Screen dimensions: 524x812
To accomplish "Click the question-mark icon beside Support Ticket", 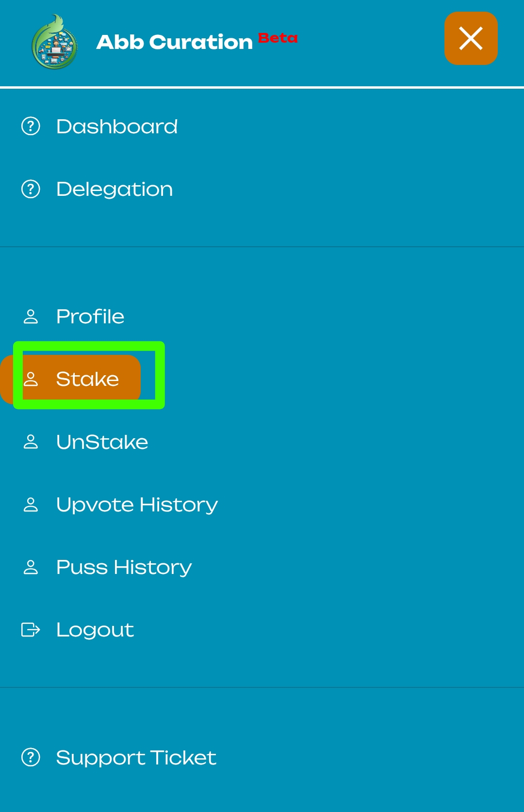I will pyautogui.click(x=31, y=757).
